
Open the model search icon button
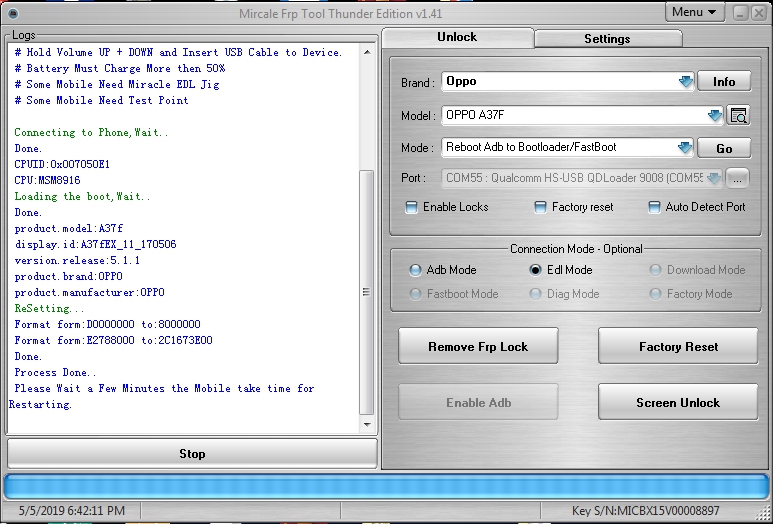tap(738, 115)
